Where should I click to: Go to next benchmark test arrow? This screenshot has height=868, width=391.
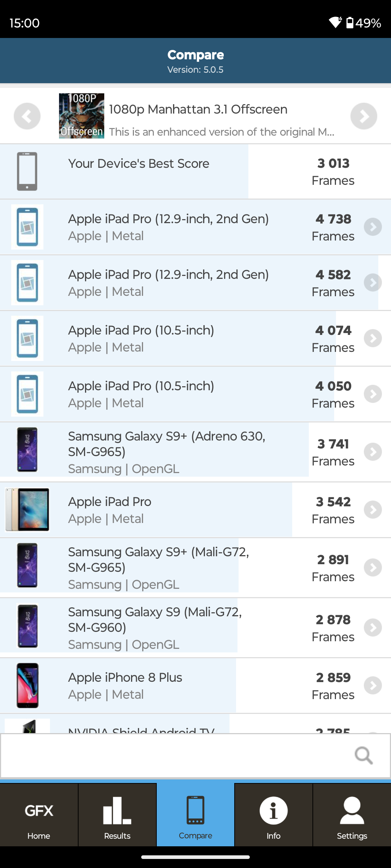tap(363, 116)
